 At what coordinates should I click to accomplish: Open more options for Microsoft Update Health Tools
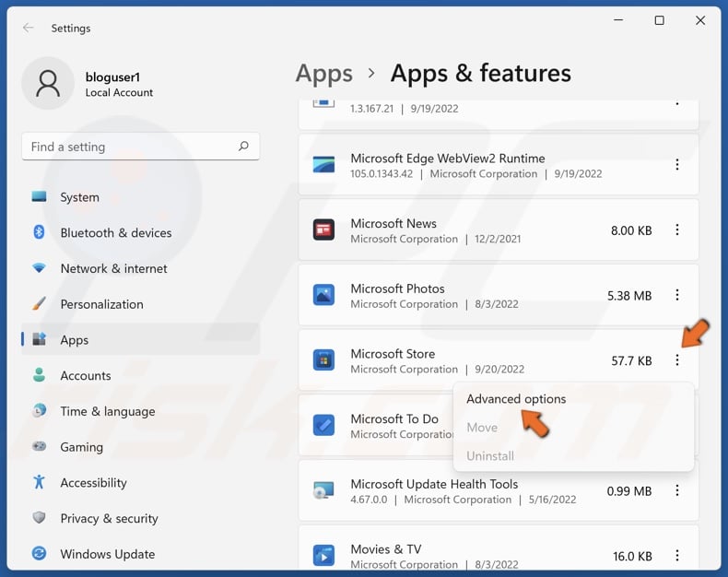tap(677, 490)
